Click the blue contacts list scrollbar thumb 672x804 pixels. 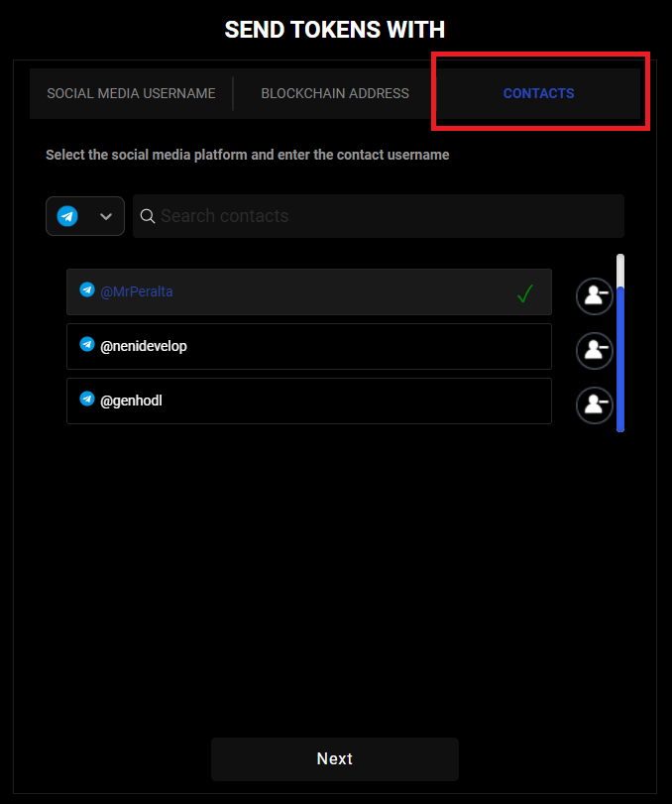point(620,357)
